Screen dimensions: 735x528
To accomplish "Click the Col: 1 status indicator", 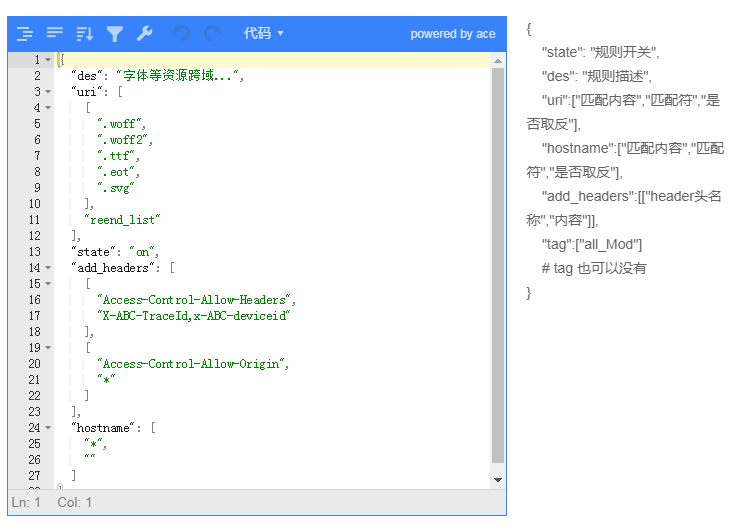I will point(75,503).
